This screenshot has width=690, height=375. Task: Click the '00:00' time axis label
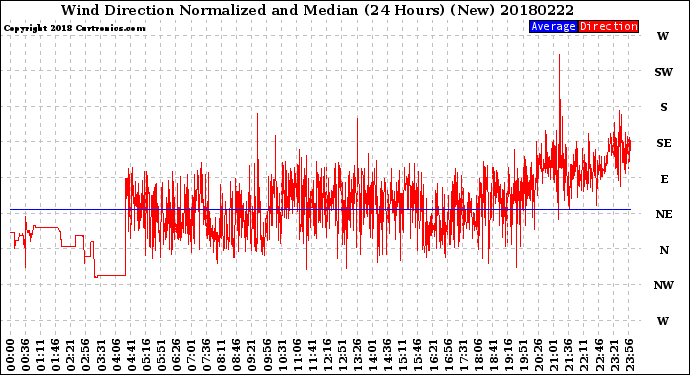tap(11, 355)
